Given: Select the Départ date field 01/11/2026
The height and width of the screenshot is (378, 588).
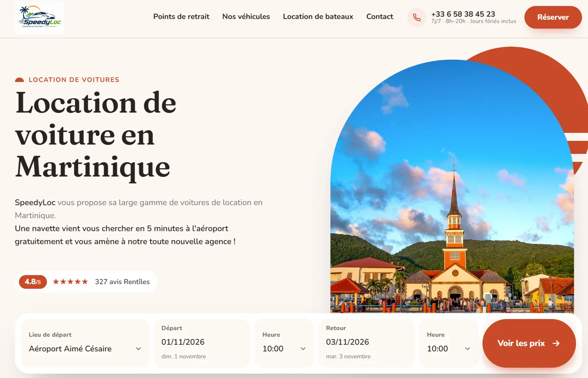Looking at the screenshot, I should (x=202, y=343).
